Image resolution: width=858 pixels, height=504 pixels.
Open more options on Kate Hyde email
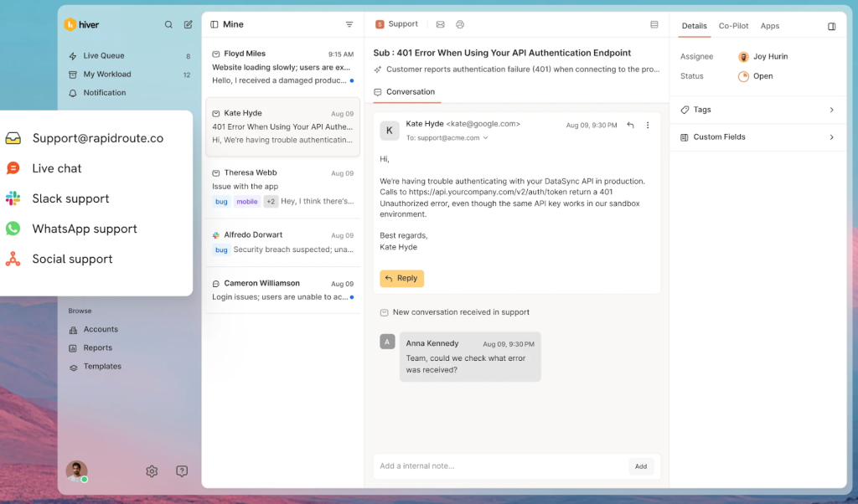tap(648, 126)
